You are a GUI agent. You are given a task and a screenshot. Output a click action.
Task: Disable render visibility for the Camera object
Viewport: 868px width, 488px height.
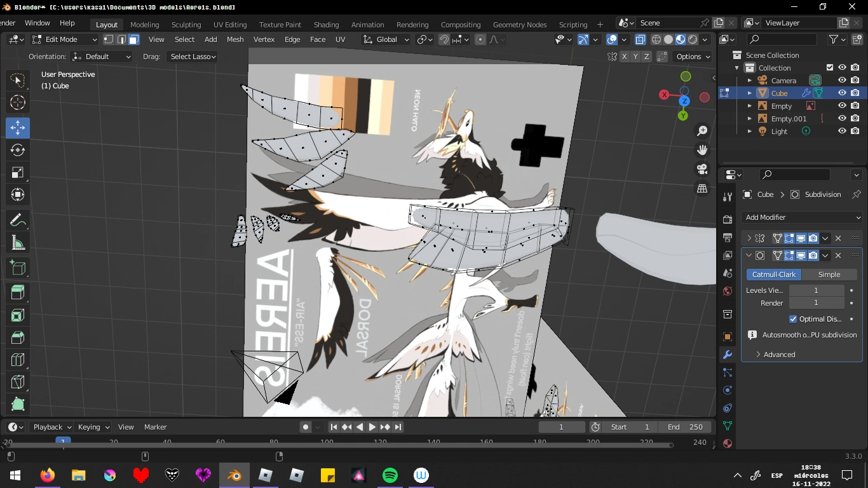pos(855,80)
